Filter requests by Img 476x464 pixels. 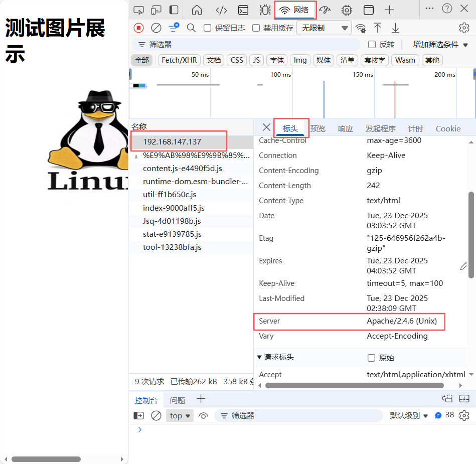point(300,60)
